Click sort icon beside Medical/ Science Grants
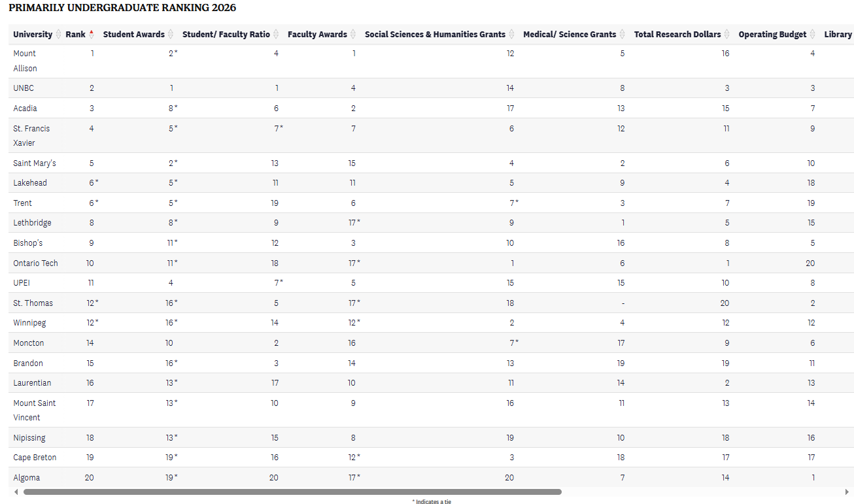Screen dimensions: 854x504 coord(623,35)
